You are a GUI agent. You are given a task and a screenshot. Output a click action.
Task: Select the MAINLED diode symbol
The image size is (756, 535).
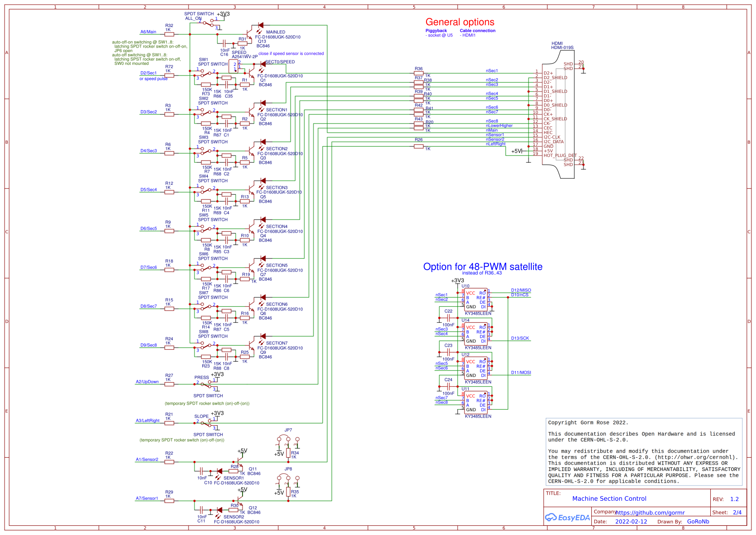(262, 26)
